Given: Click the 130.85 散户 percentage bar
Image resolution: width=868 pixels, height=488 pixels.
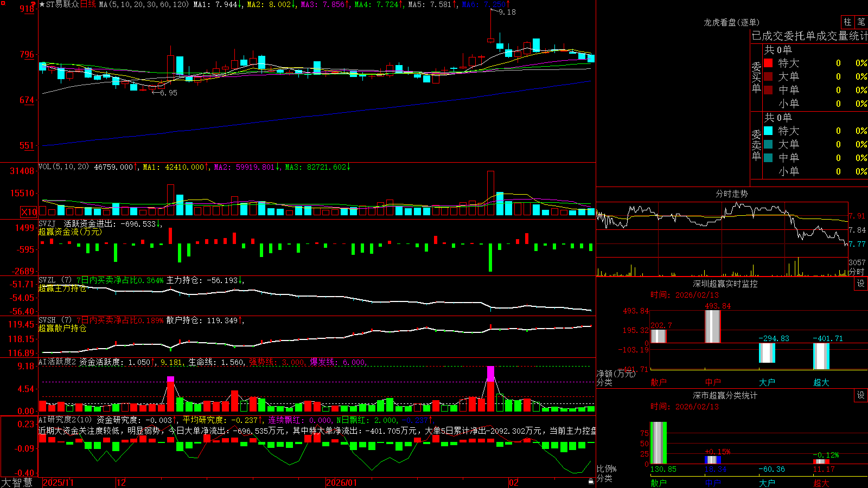Looking at the screenshot, I should [x=658, y=443].
